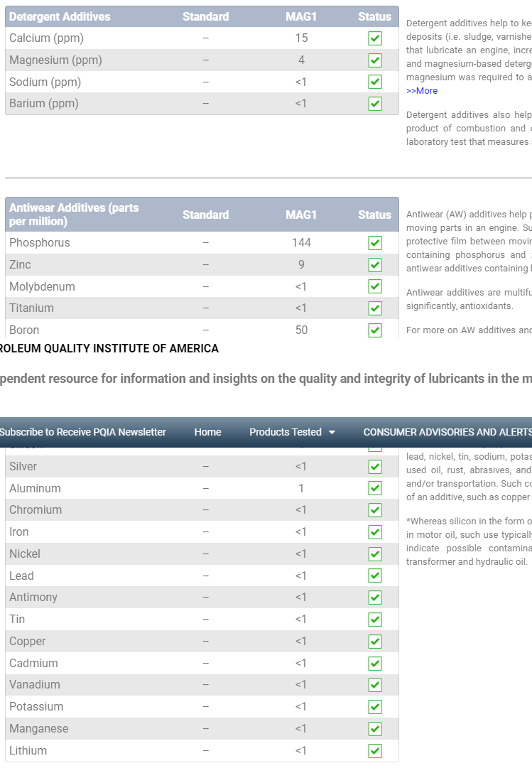Click the Lead status checkmark icon

[x=375, y=576]
